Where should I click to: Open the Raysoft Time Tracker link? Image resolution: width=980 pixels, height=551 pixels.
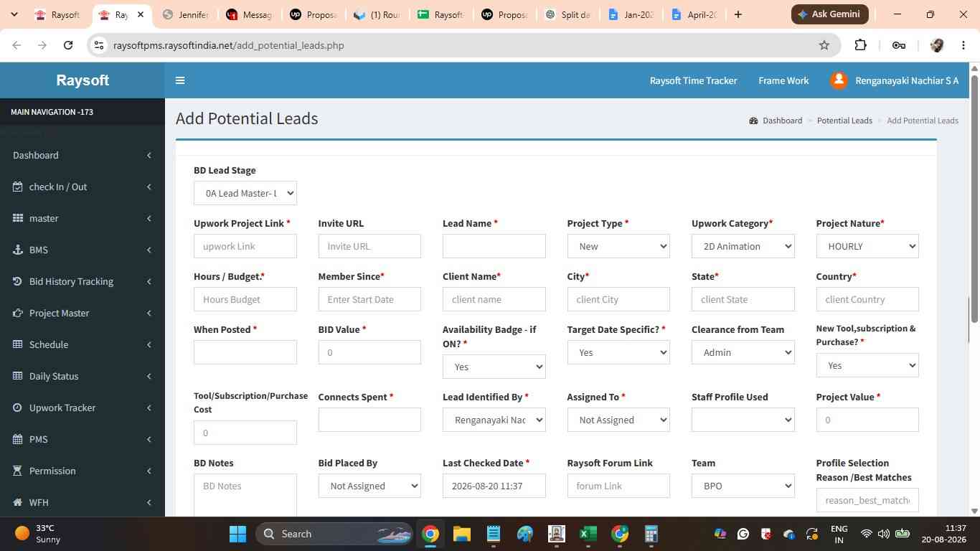tap(693, 80)
